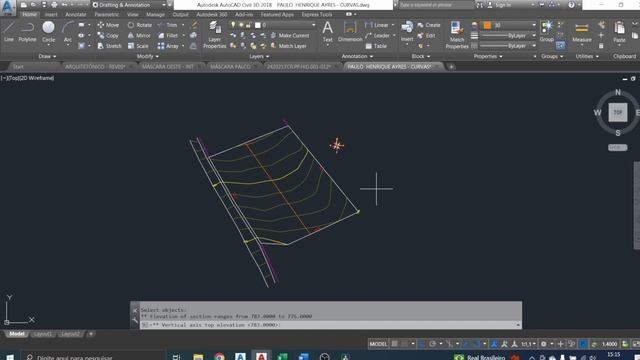Click the search keyword field
The height and width of the screenshot is (360, 640).
click(435, 5)
